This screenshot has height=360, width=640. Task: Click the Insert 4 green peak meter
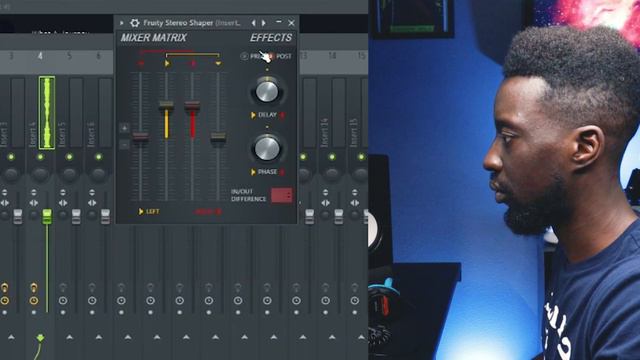pos(47,113)
